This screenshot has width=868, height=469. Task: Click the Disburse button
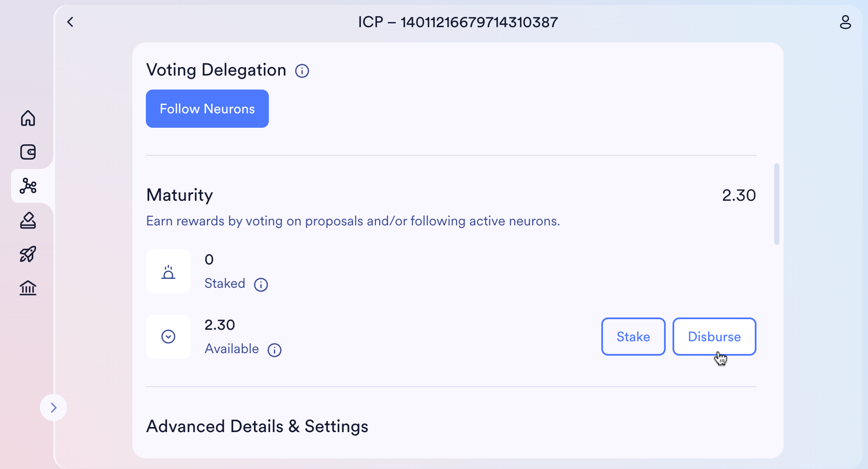[x=714, y=337]
